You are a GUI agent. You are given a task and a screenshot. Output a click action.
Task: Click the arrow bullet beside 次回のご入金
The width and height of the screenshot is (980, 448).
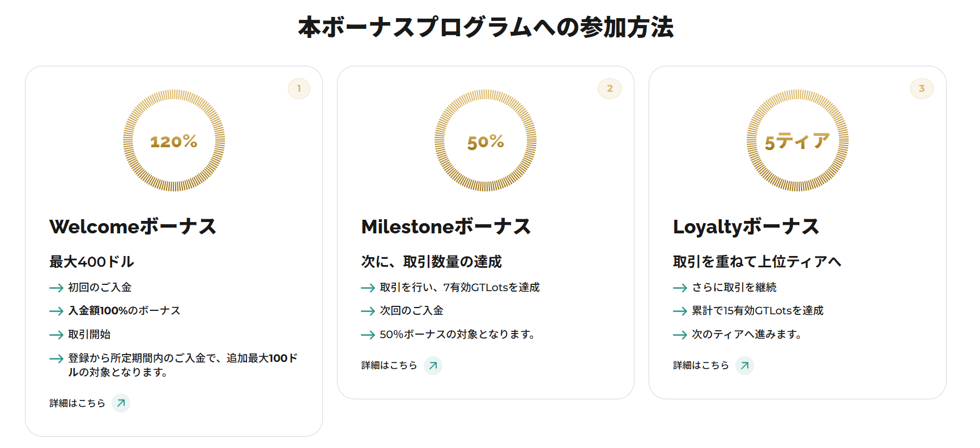368,311
